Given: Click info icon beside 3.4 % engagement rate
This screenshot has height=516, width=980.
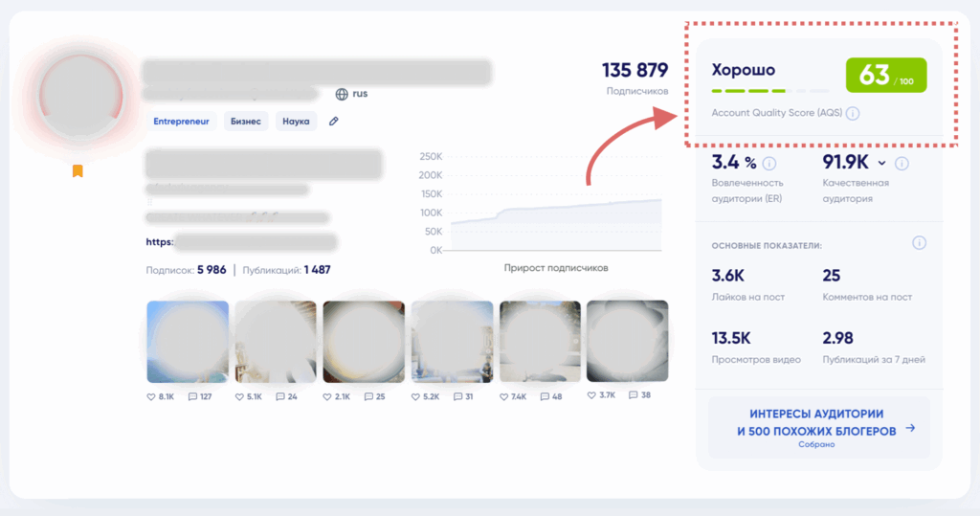Looking at the screenshot, I should 769,163.
